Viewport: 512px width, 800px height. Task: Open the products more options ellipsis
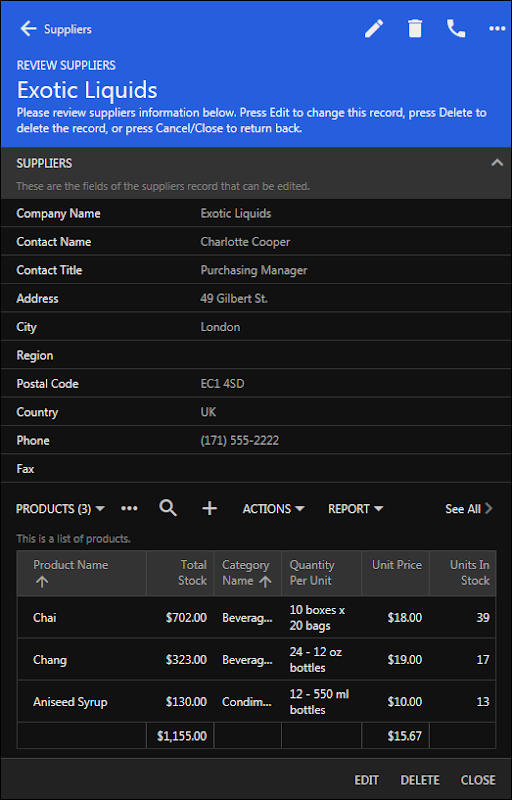[x=129, y=509]
